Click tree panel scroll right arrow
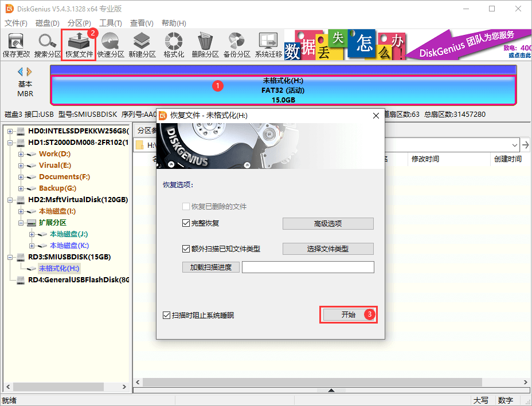532x406 pixels. click(x=124, y=387)
